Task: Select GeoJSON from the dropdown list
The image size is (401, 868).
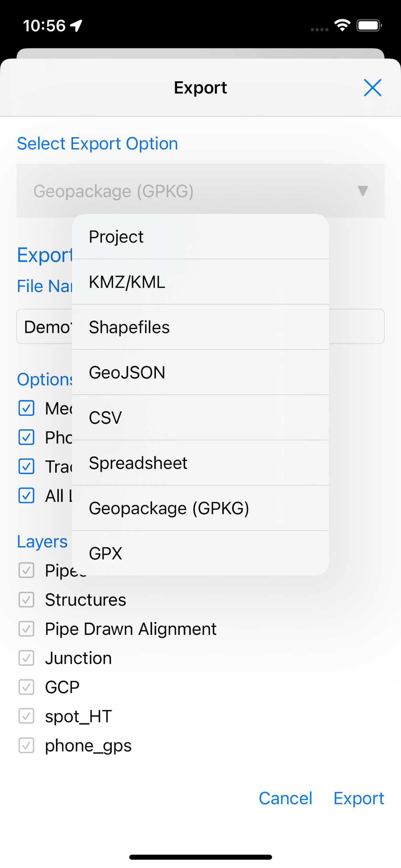Action: pos(200,372)
